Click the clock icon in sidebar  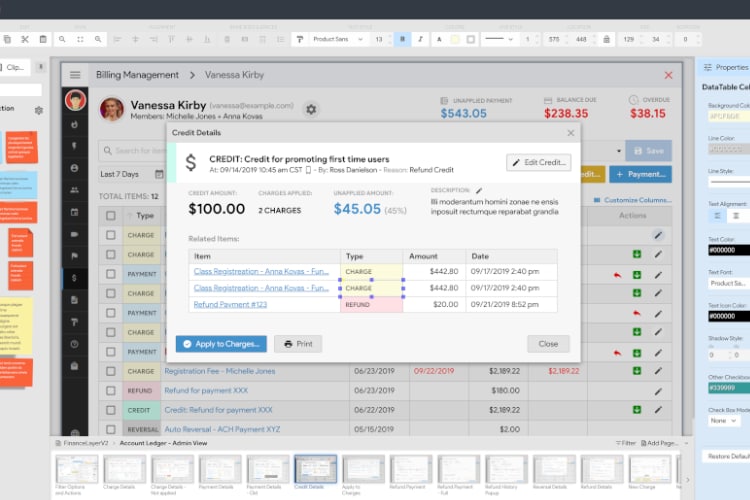pos(75,344)
